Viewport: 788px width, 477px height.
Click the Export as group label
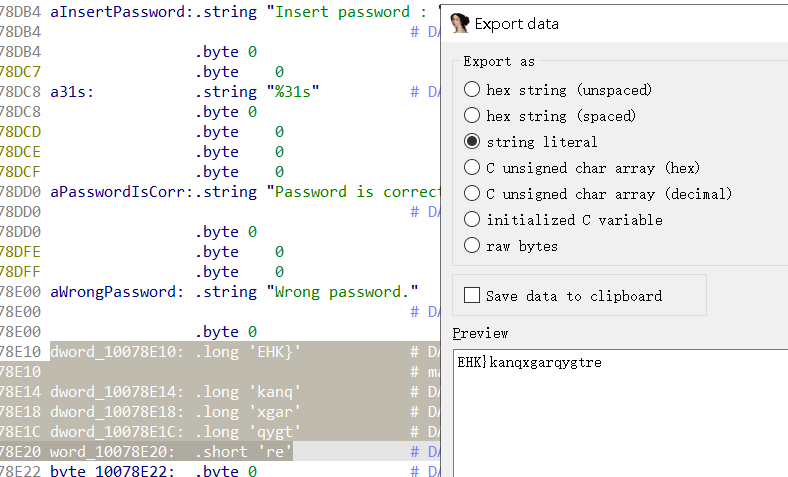click(499, 61)
